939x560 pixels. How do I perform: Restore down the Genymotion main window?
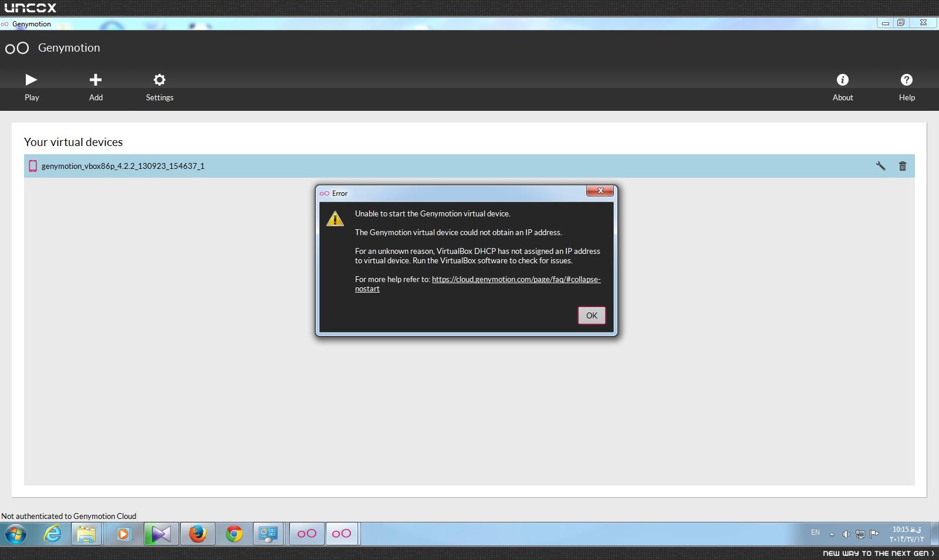tap(901, 23)
